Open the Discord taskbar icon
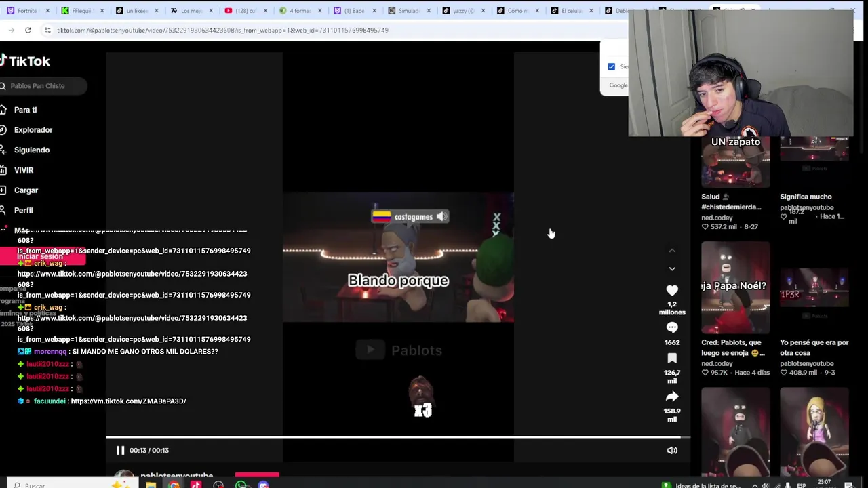This screenshot has width=868, height=488. click(263, 485)
